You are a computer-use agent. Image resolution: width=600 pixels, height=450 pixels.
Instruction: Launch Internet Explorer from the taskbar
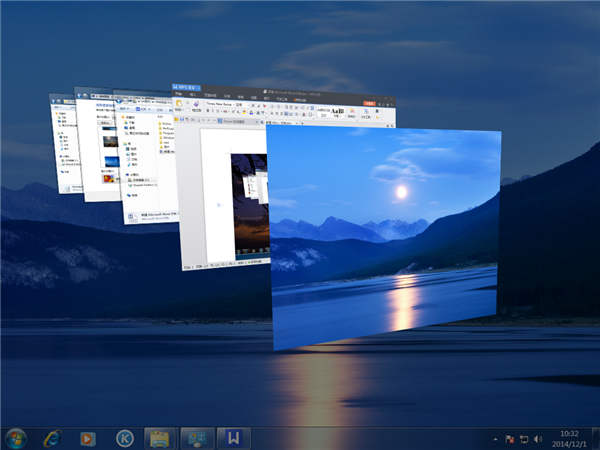click(52, 438)
